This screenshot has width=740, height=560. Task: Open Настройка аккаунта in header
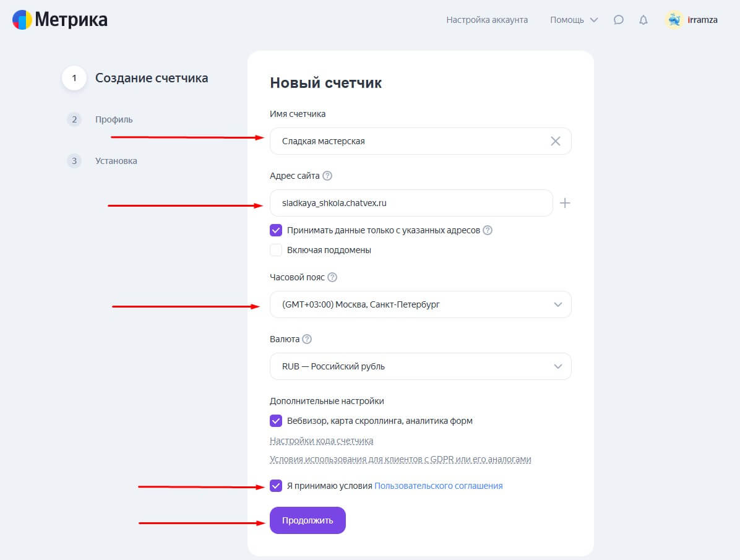(487, 20)
